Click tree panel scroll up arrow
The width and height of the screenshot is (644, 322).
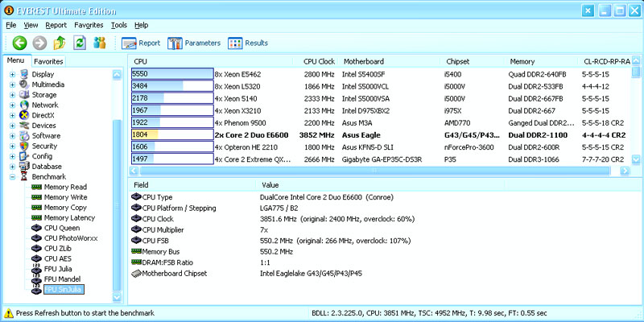point(117,74)
